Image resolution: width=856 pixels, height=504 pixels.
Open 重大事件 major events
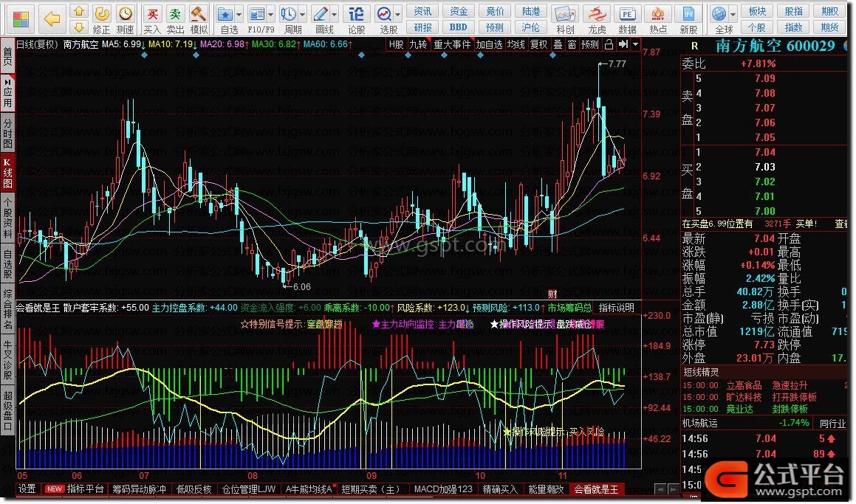pyautogui.click(x=452, y=45)
